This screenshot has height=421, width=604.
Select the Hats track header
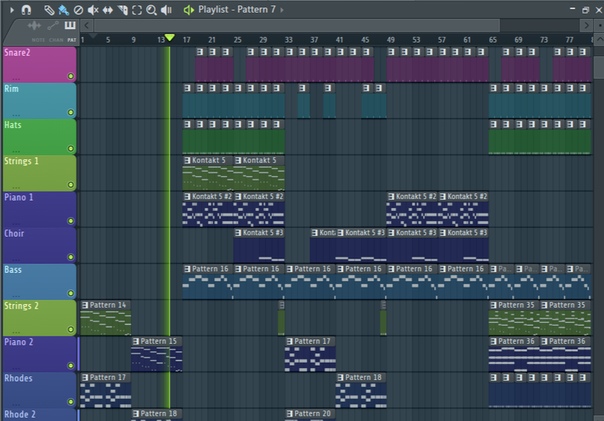point(39,137)
